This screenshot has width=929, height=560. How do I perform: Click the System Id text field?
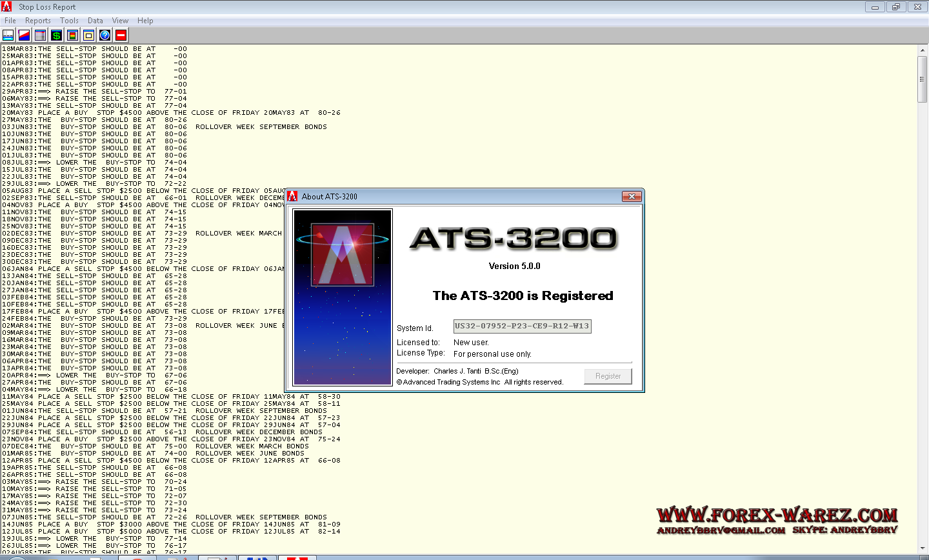click(x=522, y=326)
